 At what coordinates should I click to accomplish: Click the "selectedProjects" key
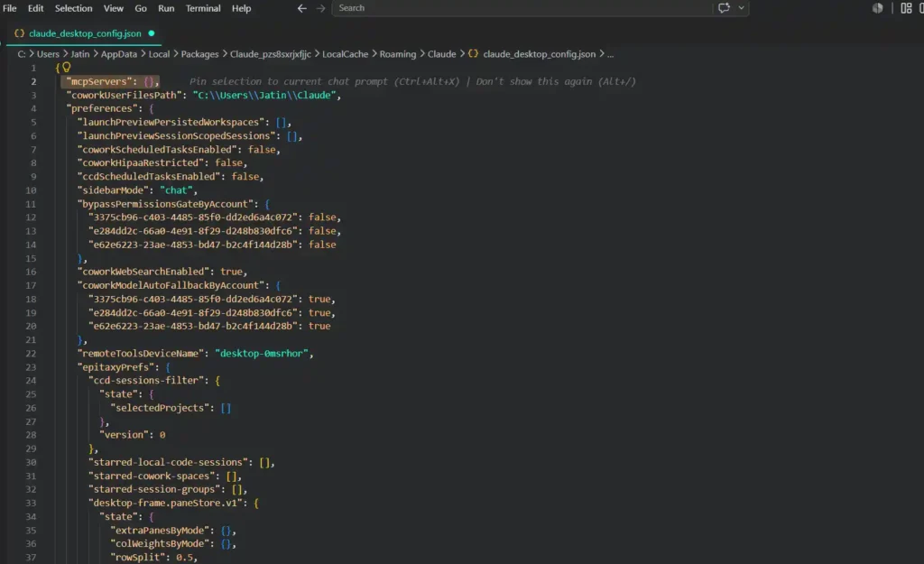160,408
